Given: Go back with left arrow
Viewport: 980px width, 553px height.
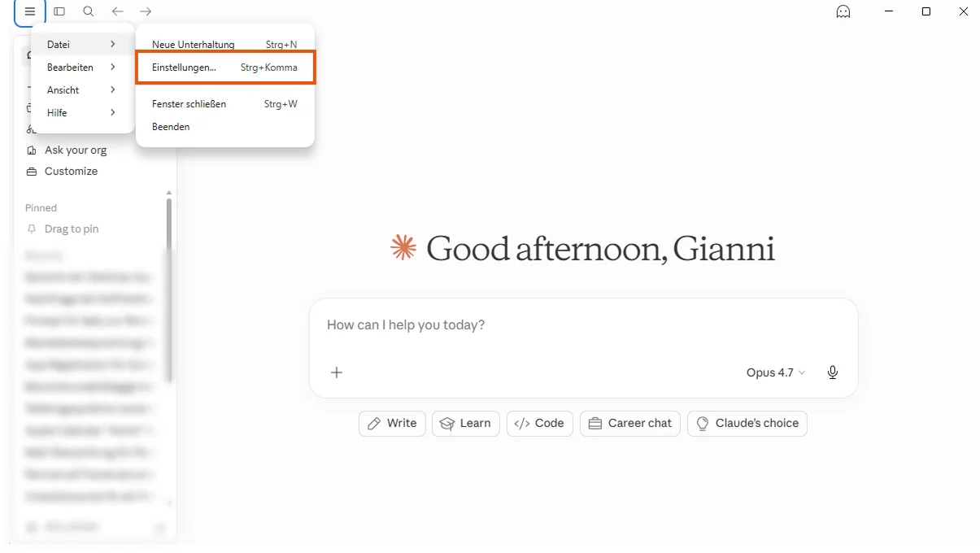Looking at the screenshot, I should point(117,11).
